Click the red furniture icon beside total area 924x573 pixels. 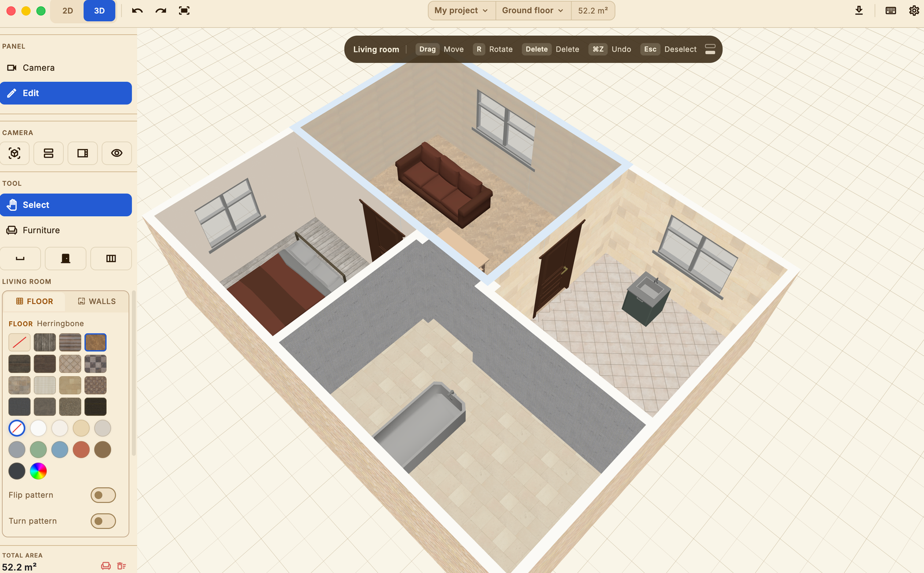point(106,566)
